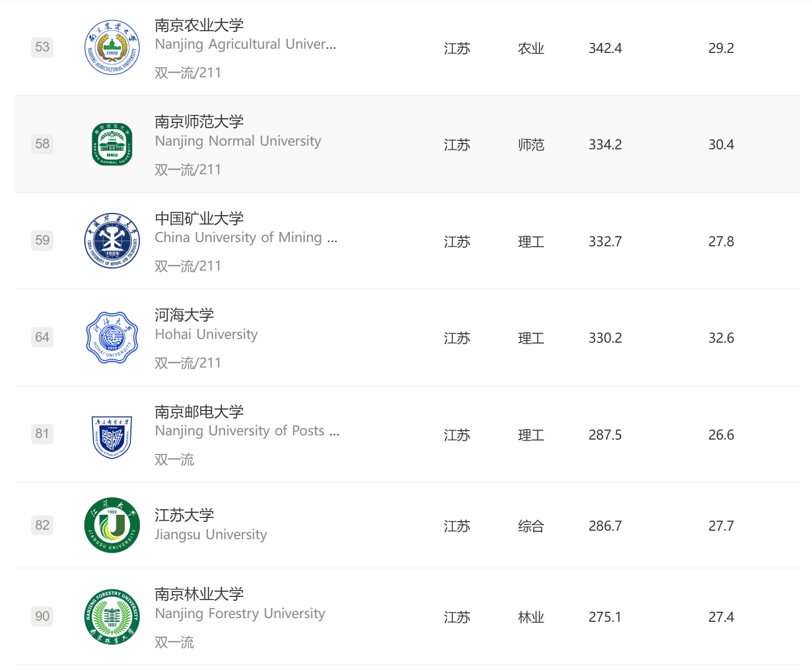Open China University of Mining logo

[x=112, y=241]
